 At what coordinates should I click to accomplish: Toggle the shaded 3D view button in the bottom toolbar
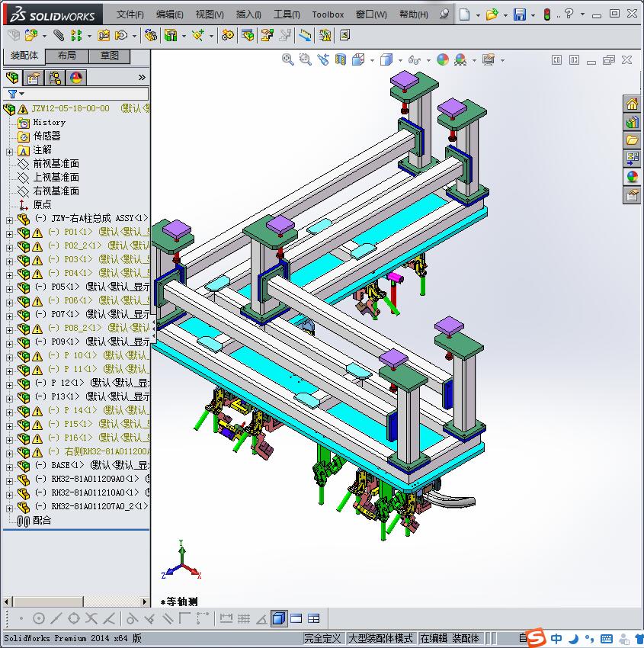coord(279,618)
